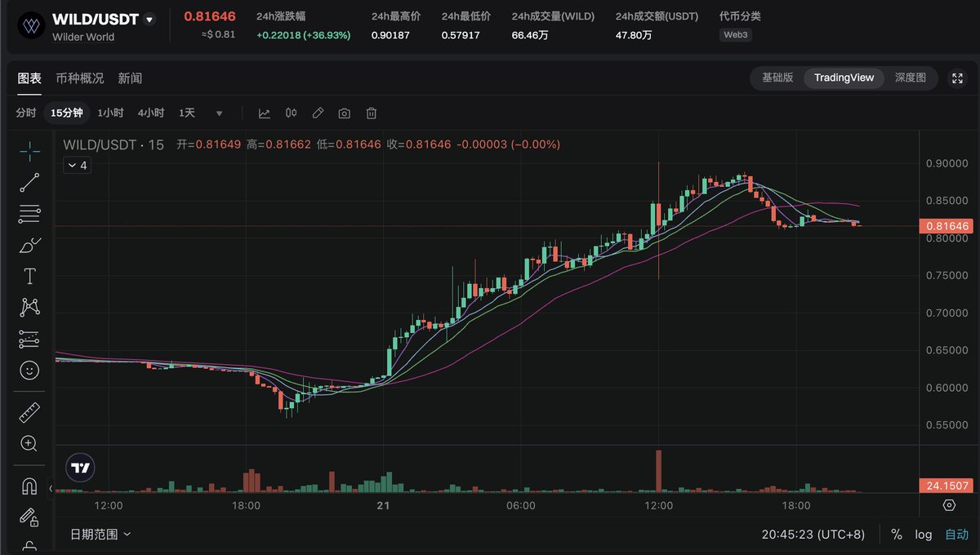The width and height of the screenshot is (980, 555).
Task: Open the chart type line icon
Action: pyautogui.click(x=265, y=113)
